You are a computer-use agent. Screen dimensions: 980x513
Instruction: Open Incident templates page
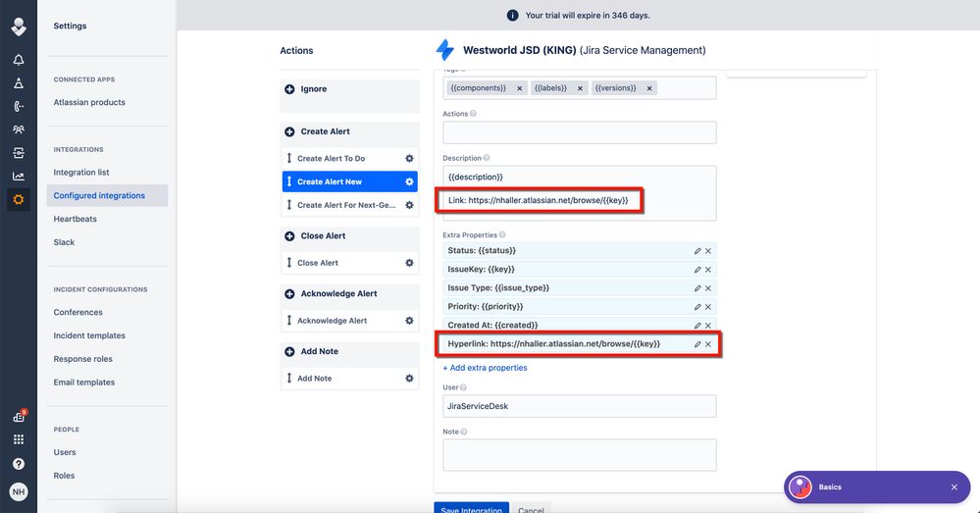pos(89,335)
